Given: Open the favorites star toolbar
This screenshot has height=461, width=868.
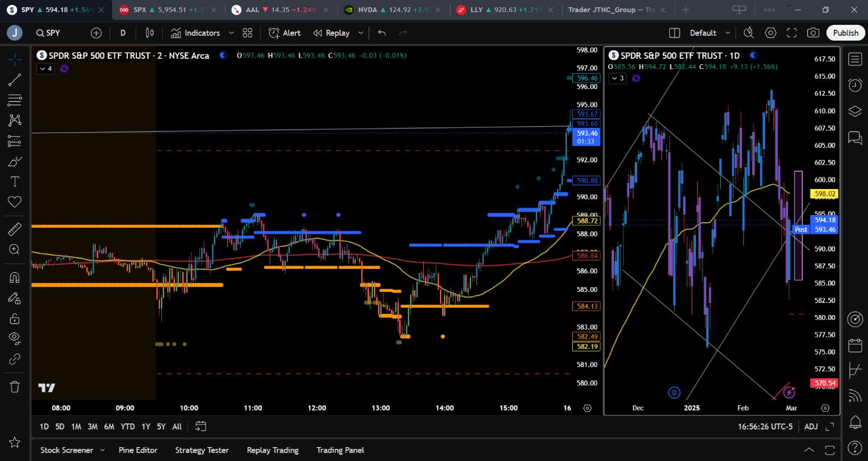Looking at the screenshot, I should click(x=15, y=443).
